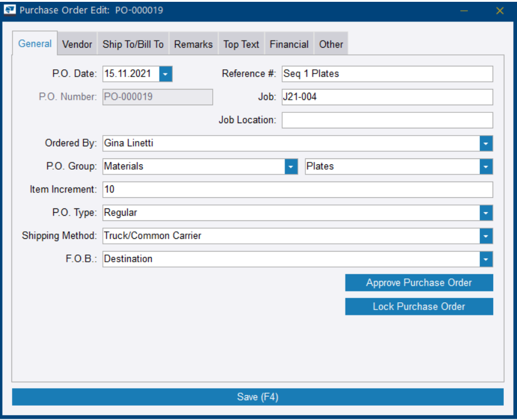Image resolution: width=517 pixels, height=420 pixels.
Task: Select the Top Text tab
Action: click(x=241, y=44)
